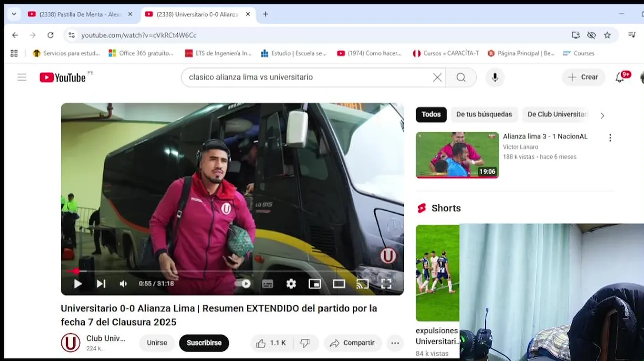Close the Pastilla De Menta tab
The height and width of the screenshot is (361, 644).
tap(130, 14)
